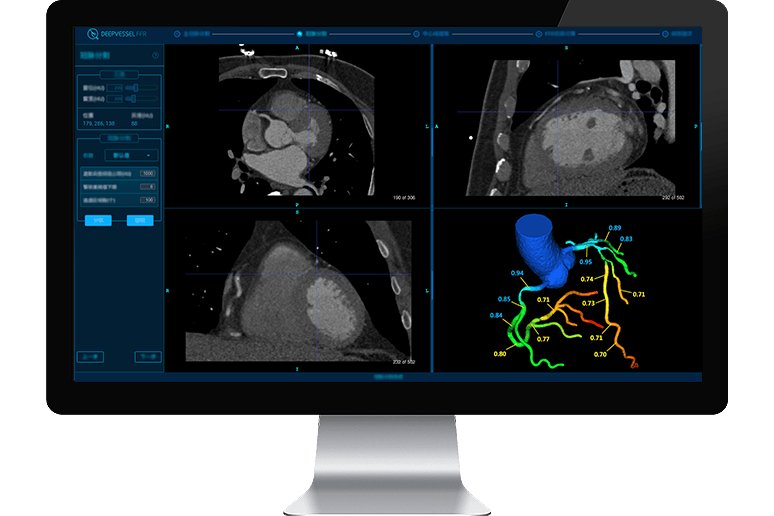Click the 0.73 FFR label
Image resolution: width=774 pixels, height=516 pixels.
[x=588, y=303]
